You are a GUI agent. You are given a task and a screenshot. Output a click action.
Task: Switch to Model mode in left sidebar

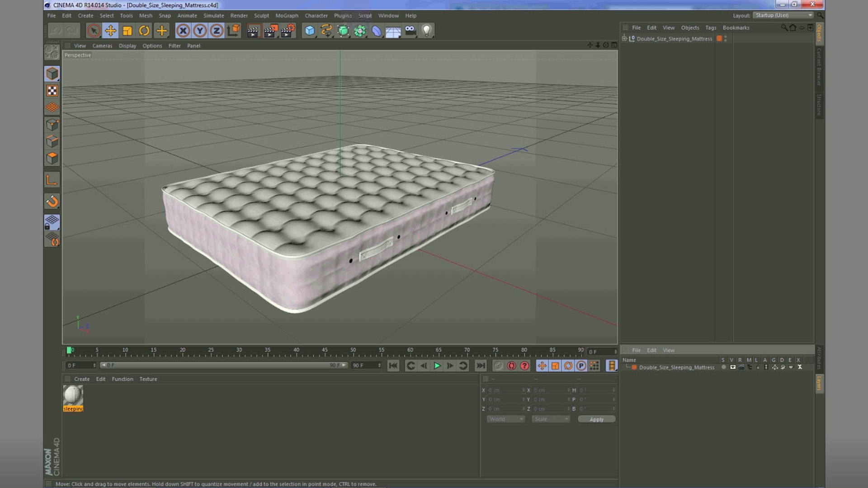click(52, 74)
